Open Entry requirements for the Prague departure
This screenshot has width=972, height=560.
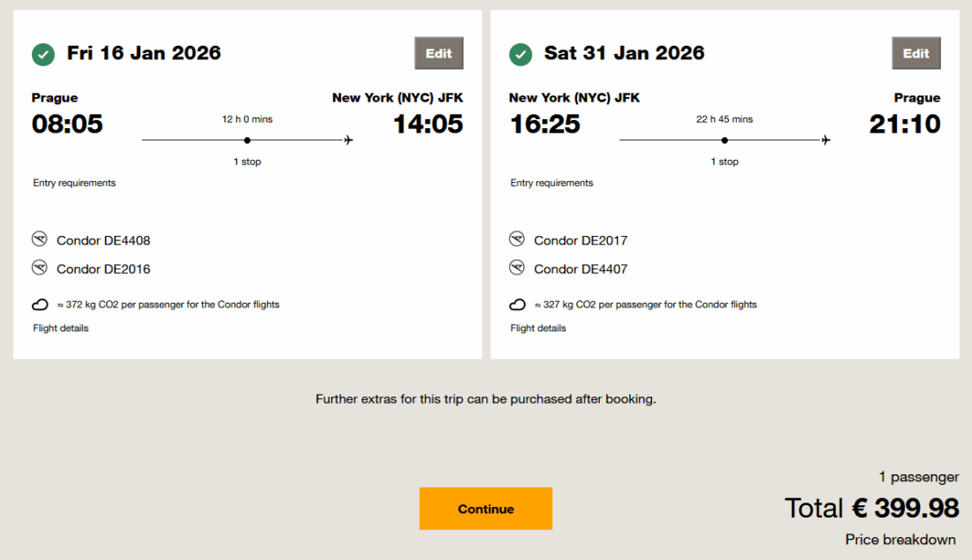pyautogui.click(x=74, y=183)
